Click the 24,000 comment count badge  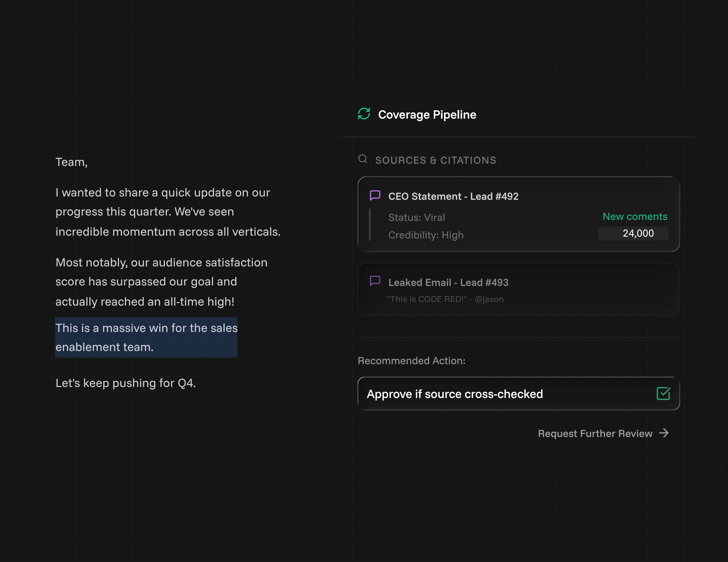point(633,233)
